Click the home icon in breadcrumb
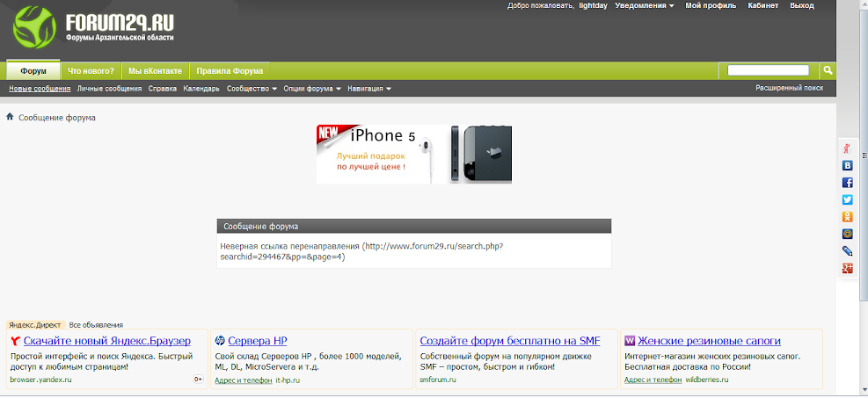 (x=10, y=117)
